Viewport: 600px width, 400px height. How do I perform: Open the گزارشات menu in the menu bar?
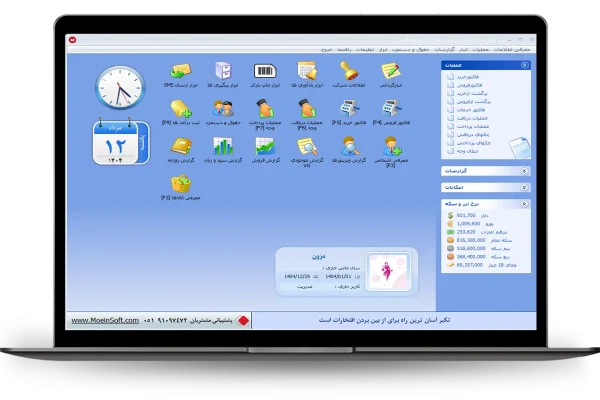click(445, 50)
